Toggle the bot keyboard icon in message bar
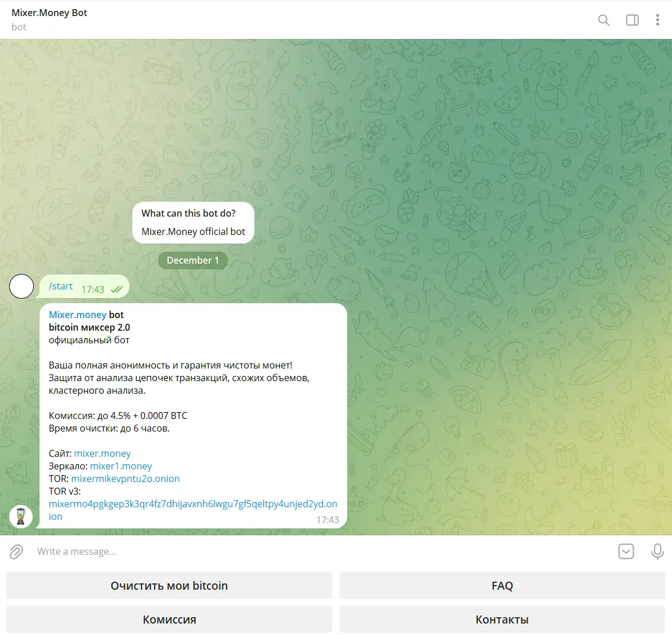 click(626, 551)
